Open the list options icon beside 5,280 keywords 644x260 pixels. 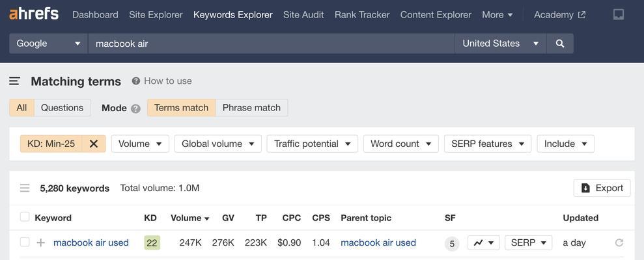25,188
